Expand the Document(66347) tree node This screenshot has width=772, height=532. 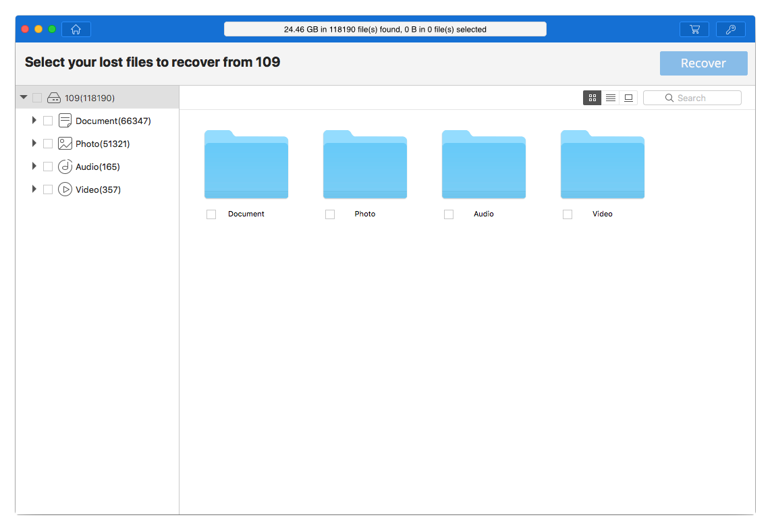(34, 120)
